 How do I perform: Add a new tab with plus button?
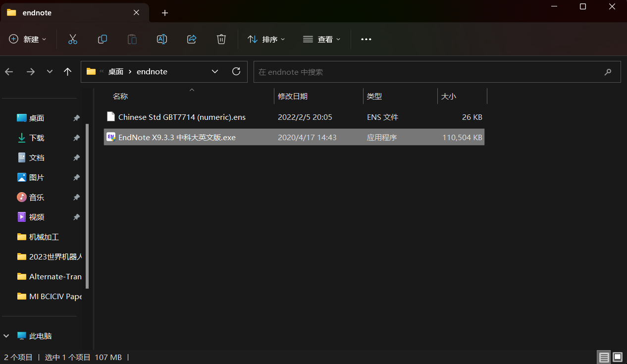coord(165,13)
